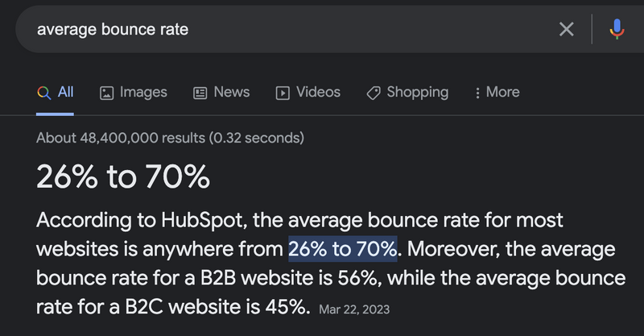This screenshot has width=644, height=336.
Task: Click the magnifying glass icon beside All
Action: (x=44, y=93)
